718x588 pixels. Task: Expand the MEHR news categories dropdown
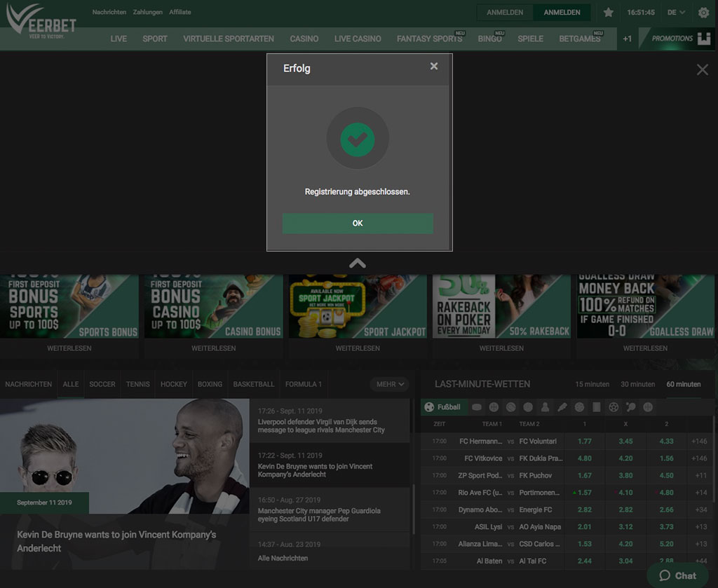pyautogui.click(x=390, y=384)
